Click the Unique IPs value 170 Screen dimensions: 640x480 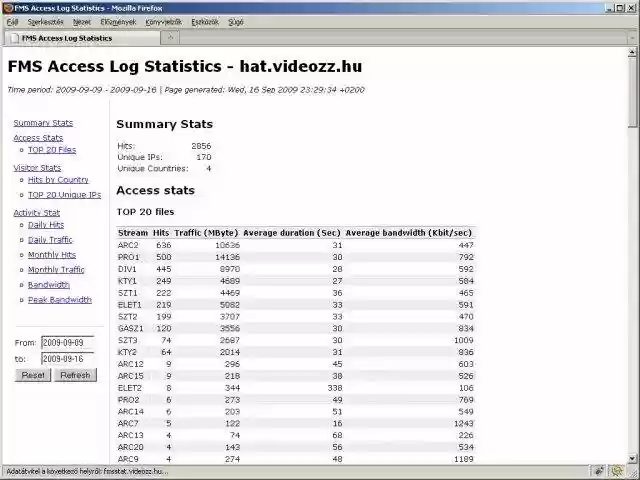(x=204, y=157)
